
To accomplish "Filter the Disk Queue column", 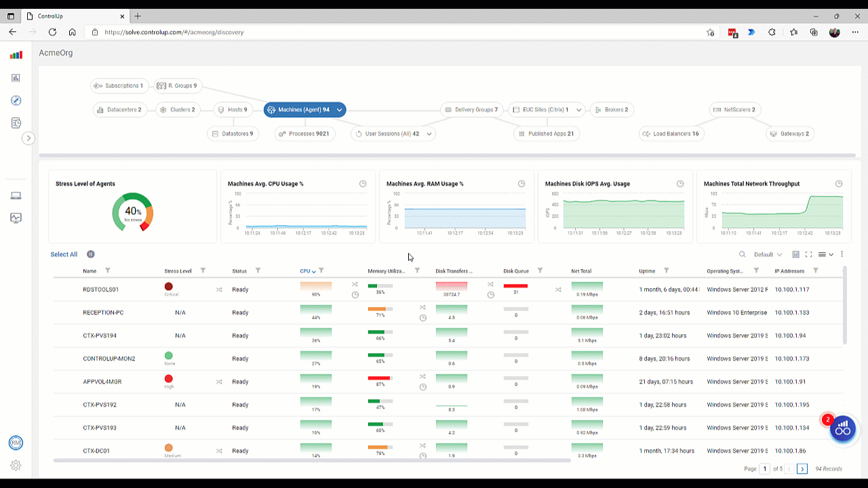I will point(540,271).
